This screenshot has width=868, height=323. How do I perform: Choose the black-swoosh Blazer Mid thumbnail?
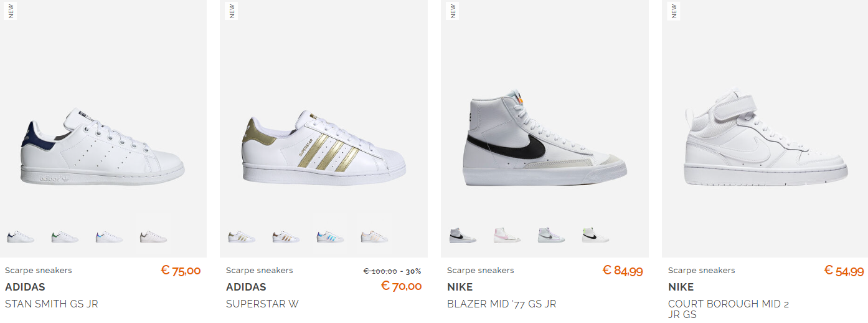click(x=463, y=235)
